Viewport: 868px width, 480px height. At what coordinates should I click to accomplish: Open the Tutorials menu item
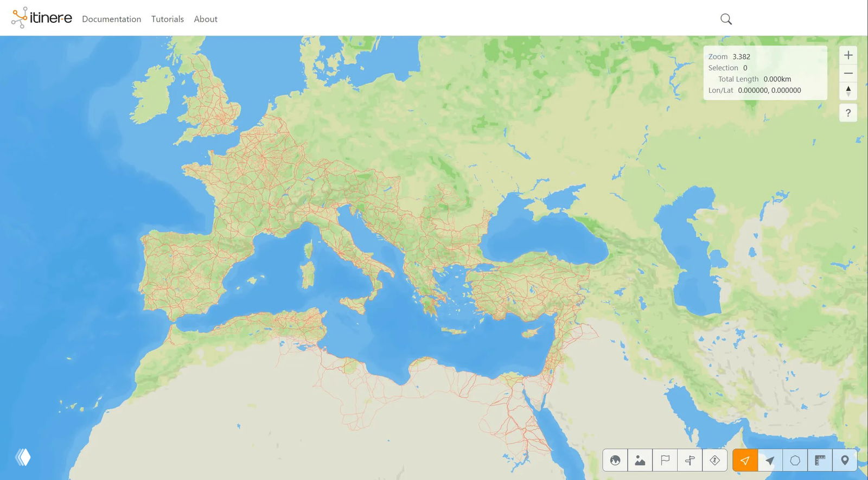(167, 19)
